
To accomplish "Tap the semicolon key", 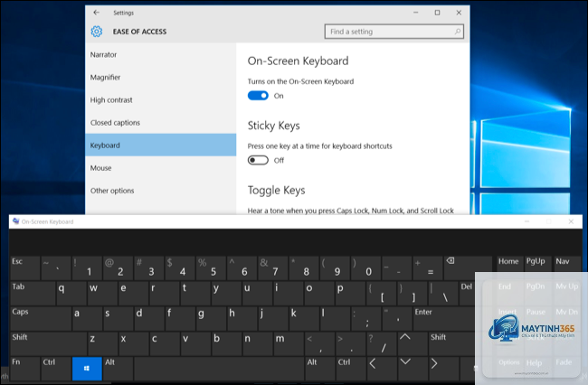I will point(366,318).
